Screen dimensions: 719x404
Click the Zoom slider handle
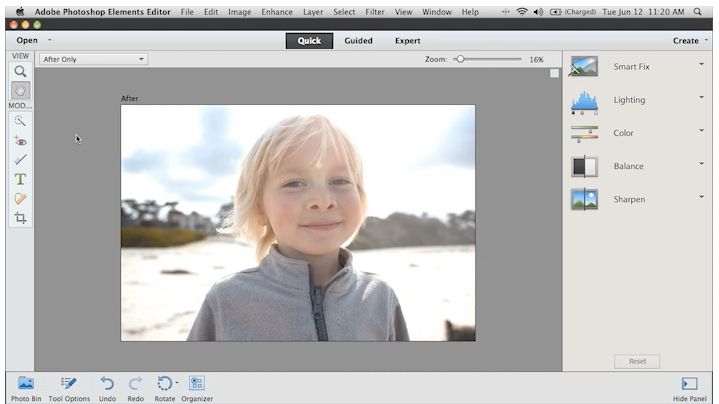pyautogui.click(x=460, y=59)
